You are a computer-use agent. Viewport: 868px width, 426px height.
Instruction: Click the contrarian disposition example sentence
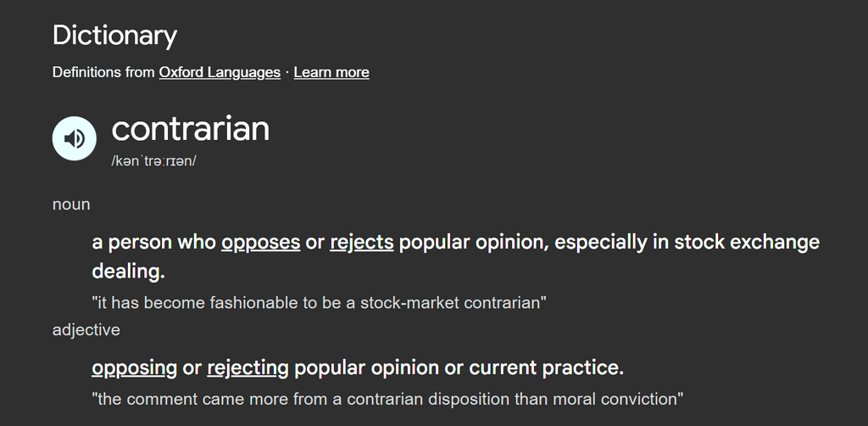(387, 399)
